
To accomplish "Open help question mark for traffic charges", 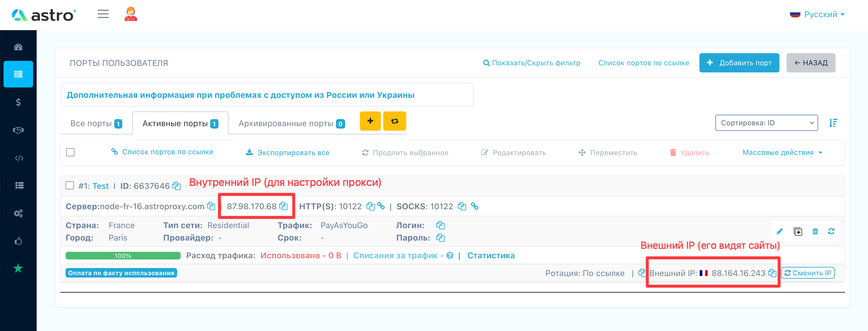I will 450,255.
